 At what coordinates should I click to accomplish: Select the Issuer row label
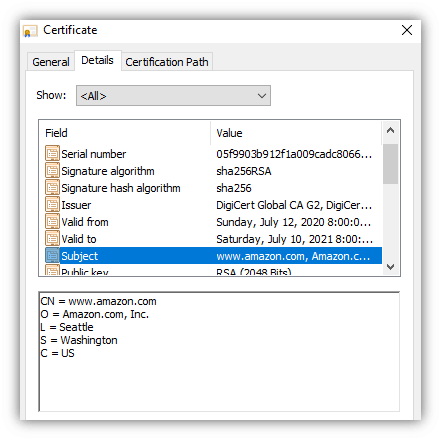[76, 205]
